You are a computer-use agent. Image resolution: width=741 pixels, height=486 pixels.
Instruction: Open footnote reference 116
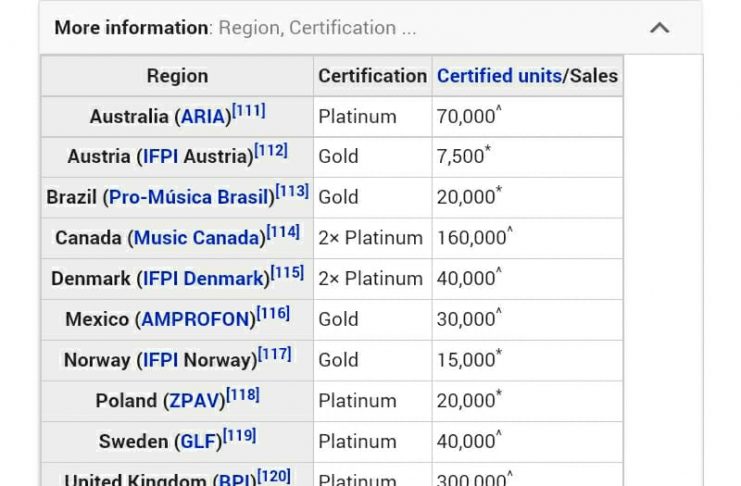[273, 314]
